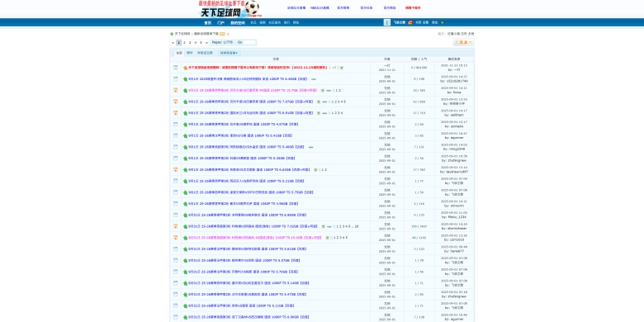Open page 5 of the 1080P thread with pages 1-5
This screenshot has width=644, height=322.
[x=344, y=102]
